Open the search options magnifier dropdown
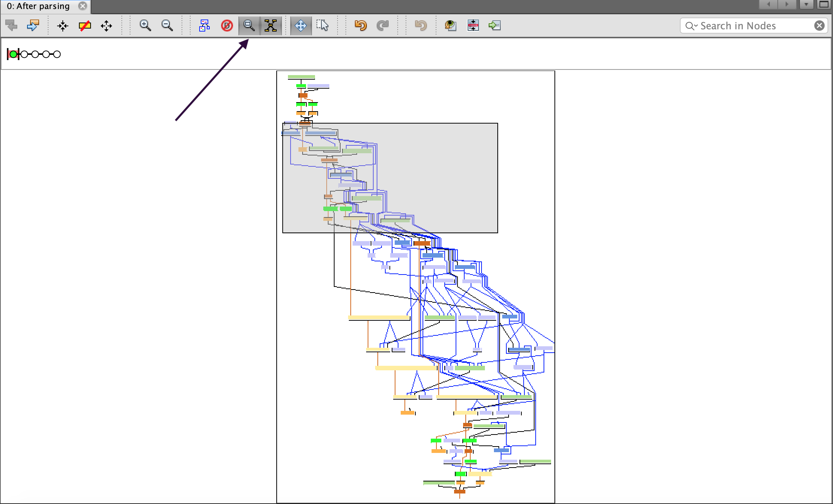 691,26
